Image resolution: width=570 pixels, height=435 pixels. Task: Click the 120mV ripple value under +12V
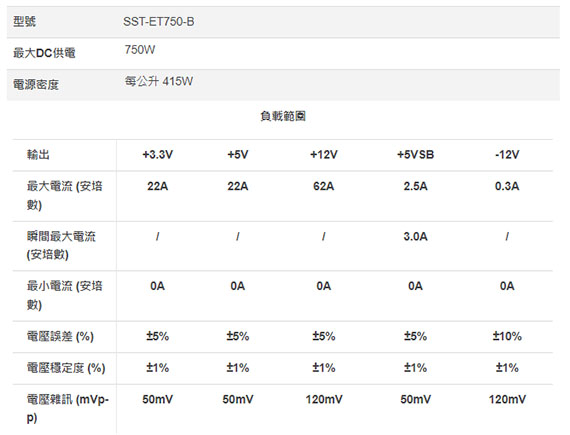click(x=324, y=399)
